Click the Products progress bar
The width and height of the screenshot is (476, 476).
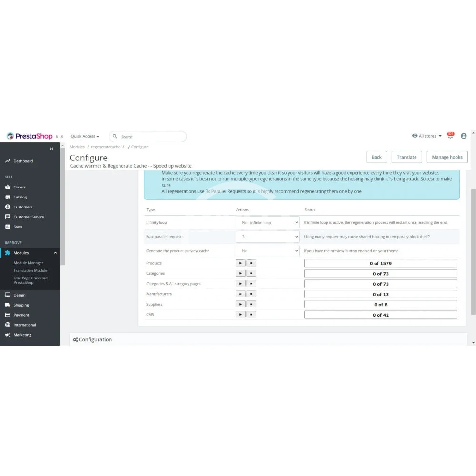(x=380, y=263)
